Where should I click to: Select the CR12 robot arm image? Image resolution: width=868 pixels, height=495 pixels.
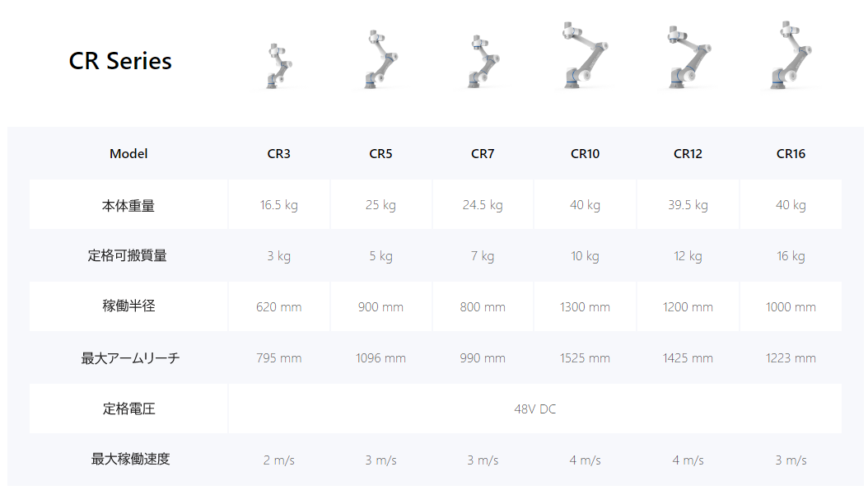688,56
